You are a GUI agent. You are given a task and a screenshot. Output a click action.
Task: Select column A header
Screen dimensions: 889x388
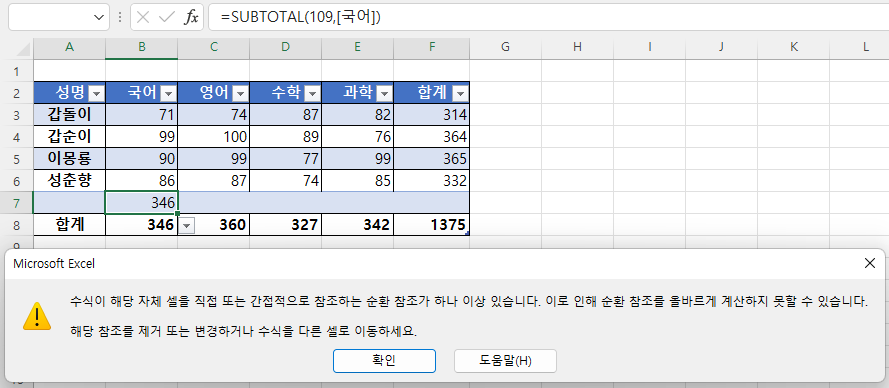point(69,48)
